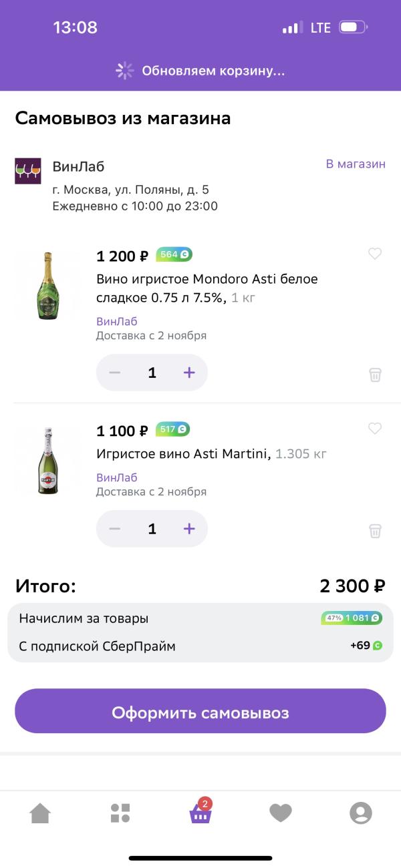The image size is (401, 868).
Task: Decrease Mondoro Asti quantity with minus
Action: click(115, 373)
